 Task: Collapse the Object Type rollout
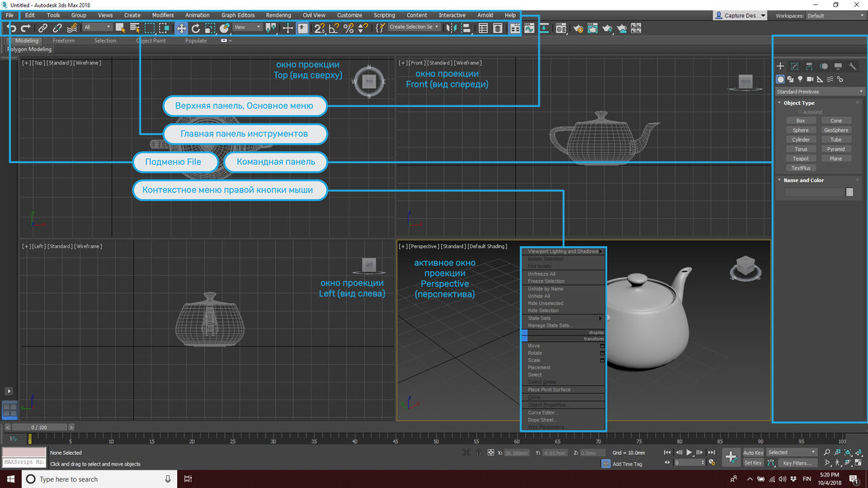(779, 102)
